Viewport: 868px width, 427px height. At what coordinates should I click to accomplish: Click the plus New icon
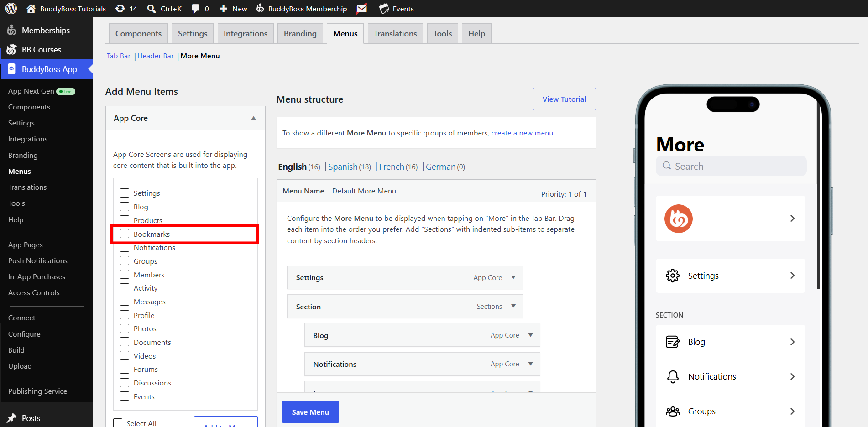pos(223,9)
